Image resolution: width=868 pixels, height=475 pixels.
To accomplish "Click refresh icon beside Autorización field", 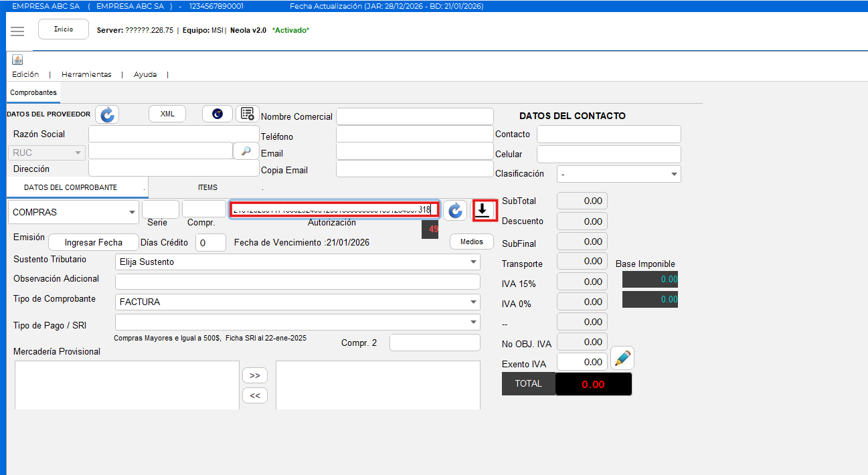I will click(455, 211).
